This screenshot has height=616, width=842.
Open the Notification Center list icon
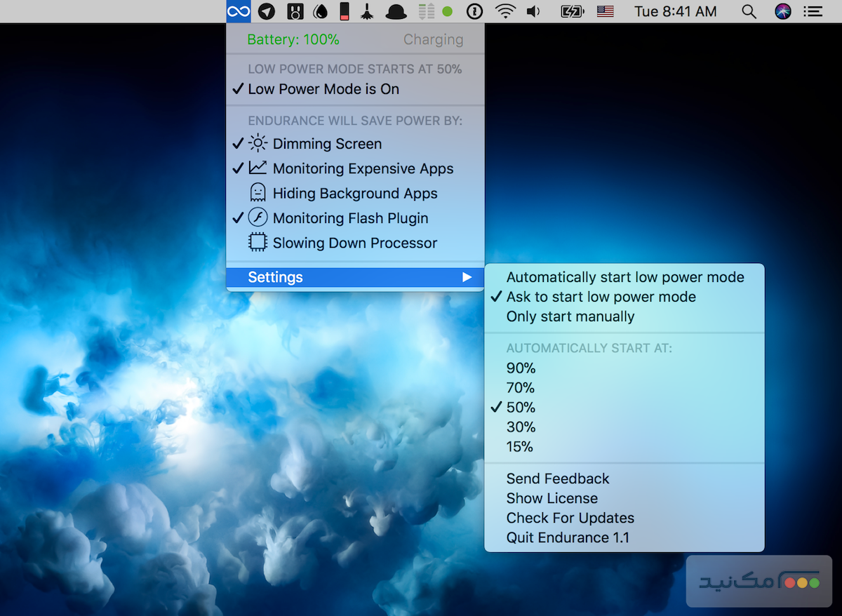pyautogui.click(x=813, y=11)
